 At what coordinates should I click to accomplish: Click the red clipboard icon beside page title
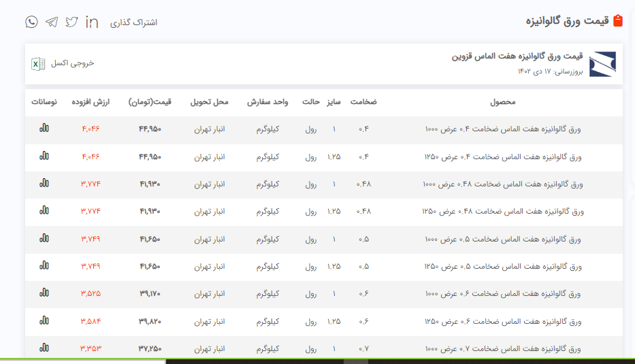(x=617, y=21)
